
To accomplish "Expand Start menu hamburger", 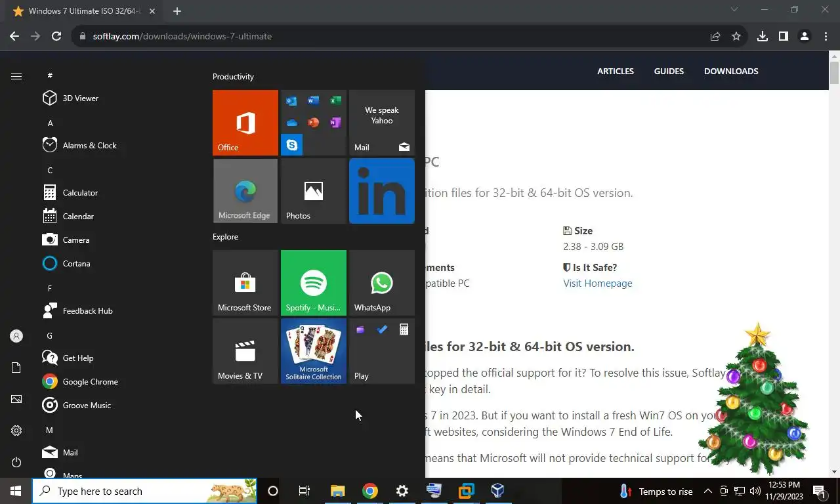I will (16, 77).
